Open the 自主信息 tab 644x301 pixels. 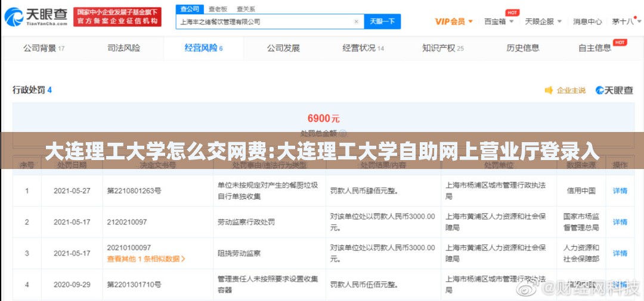point(595,48)
